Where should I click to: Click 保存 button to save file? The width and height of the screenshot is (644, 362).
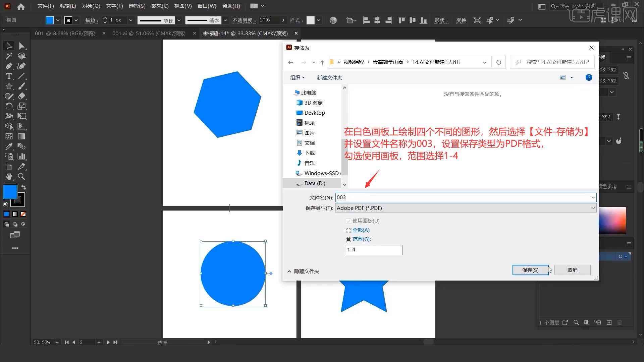pos(530,269)
